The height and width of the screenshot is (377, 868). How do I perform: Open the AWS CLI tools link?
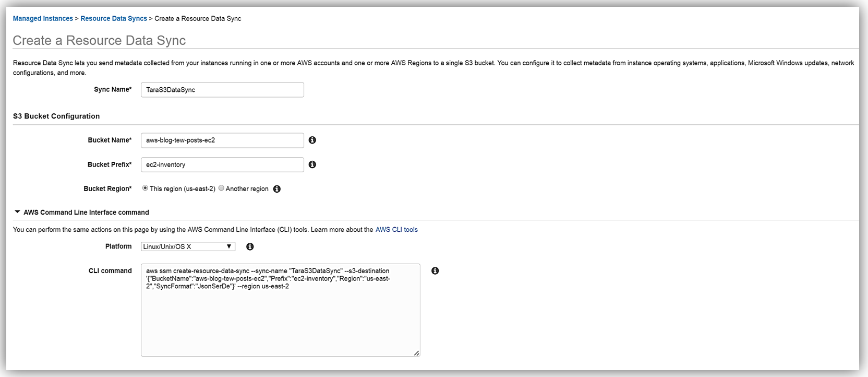point(396,230)
